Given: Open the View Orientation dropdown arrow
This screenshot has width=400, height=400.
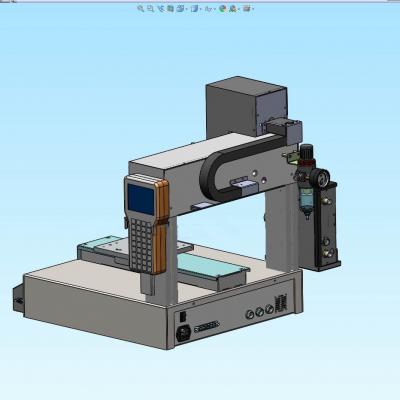Looking at the screenshot, I should (x=187, y=9).
